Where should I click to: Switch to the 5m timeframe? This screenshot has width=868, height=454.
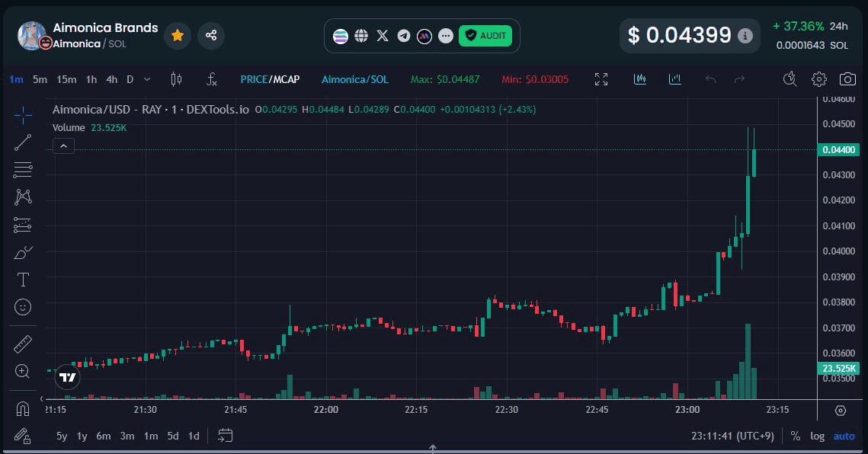[40, 79]
